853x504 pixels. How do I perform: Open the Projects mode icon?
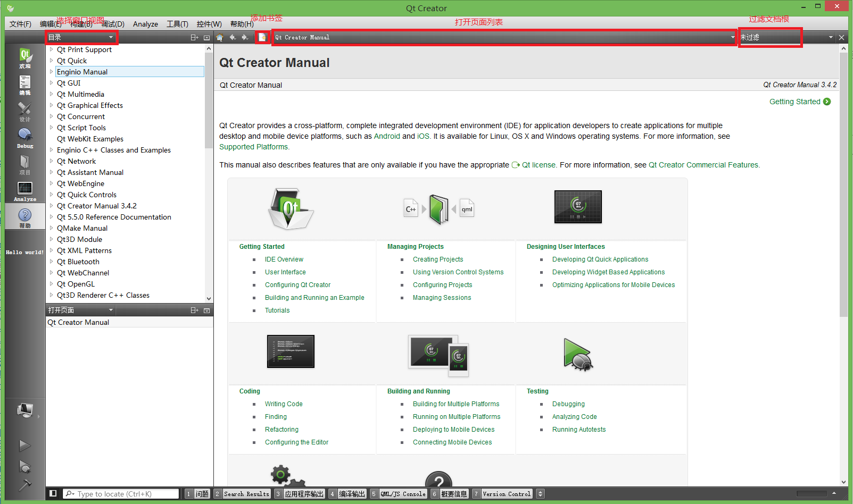pos(25,164)
